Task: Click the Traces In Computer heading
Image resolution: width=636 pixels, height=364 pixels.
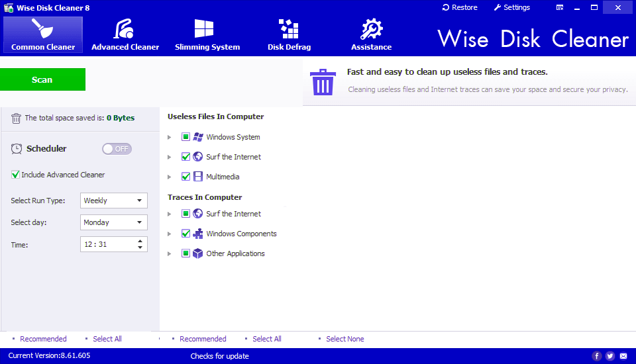Action: pyautogui.click(x=205, y=197)
